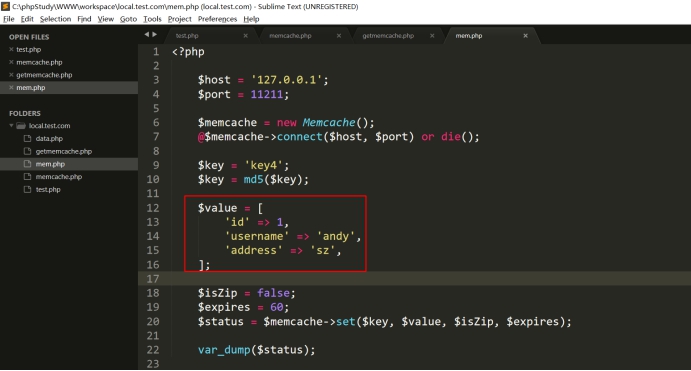Click the '127.0.0.1' host string
Screen dimensions: 691x371
286,80
